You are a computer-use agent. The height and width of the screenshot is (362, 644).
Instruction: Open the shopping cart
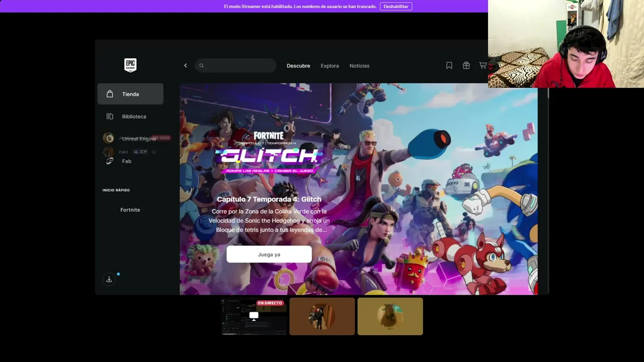pos(483,65)
